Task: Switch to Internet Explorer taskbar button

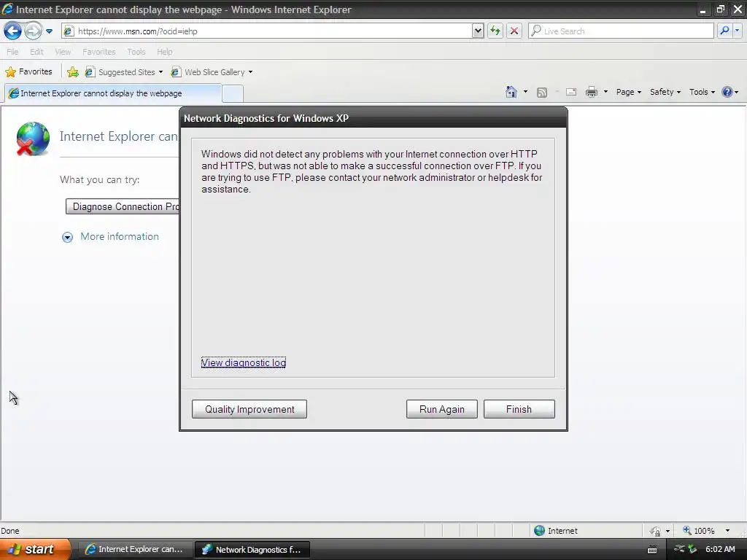Action: (135, 550)
